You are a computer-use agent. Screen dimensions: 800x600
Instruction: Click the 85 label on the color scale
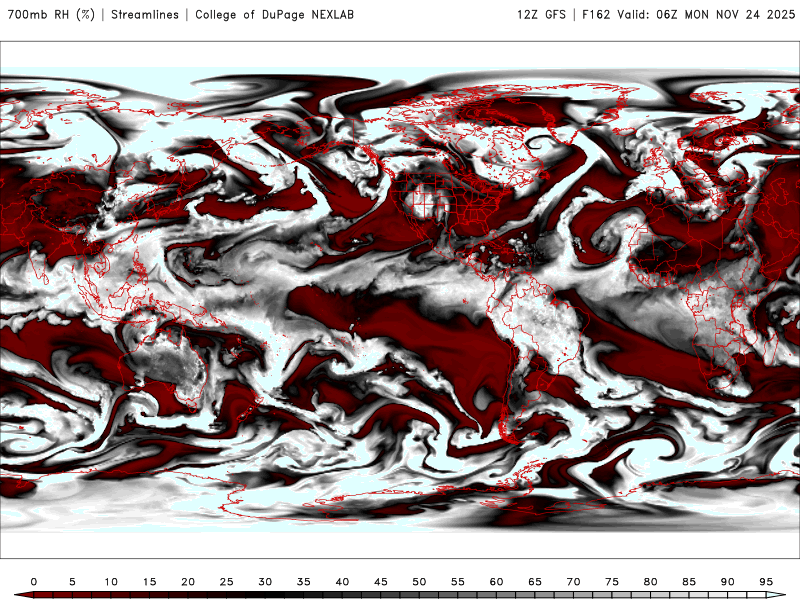[689, 582]
